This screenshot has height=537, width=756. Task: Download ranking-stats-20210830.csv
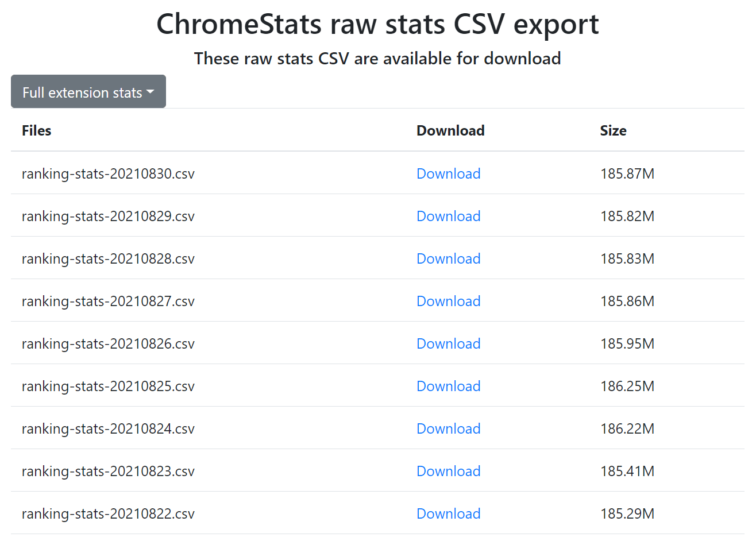coord(448,173)
